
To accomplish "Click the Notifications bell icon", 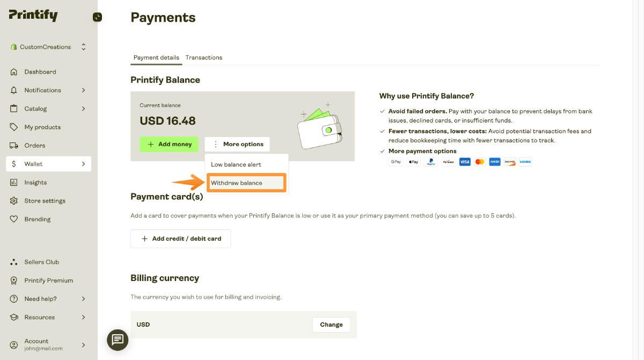I will point(13,90).
